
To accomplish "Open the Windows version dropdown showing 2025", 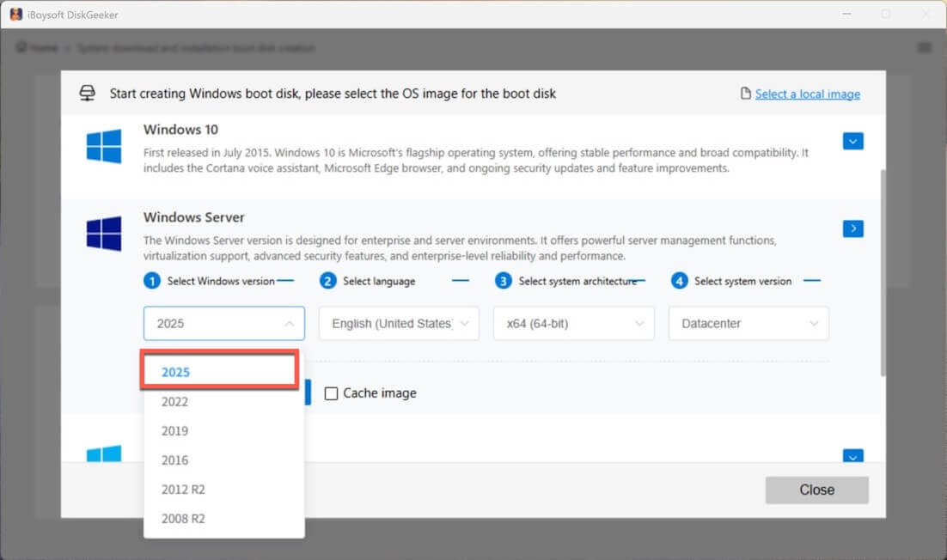I will (x=224, y=324).
